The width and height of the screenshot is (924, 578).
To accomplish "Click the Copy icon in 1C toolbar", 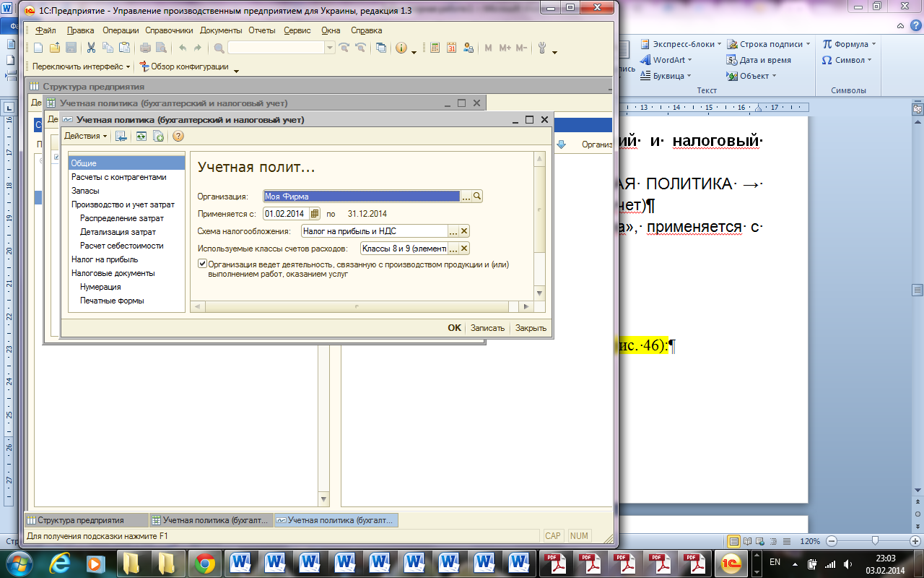I will 108,48.
